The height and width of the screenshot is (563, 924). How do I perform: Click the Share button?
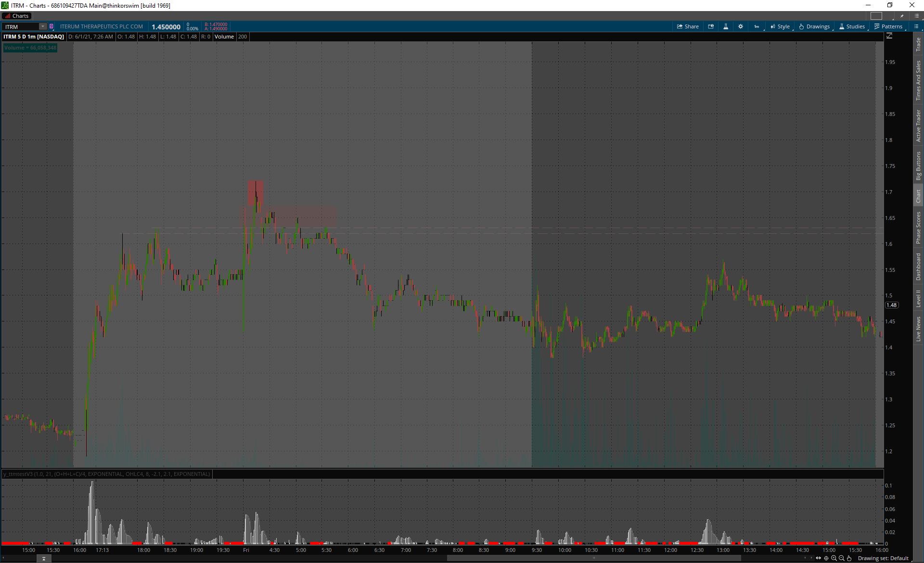pos(688,26)
